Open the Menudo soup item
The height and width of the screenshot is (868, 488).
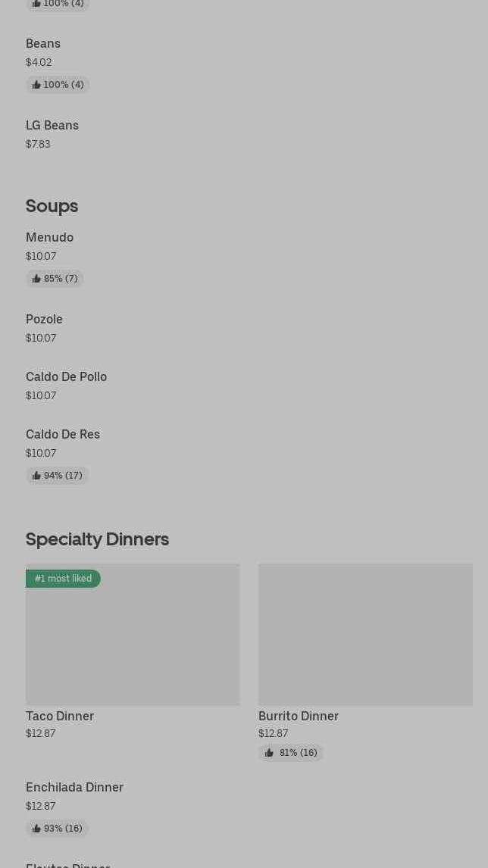coord(50,237)
